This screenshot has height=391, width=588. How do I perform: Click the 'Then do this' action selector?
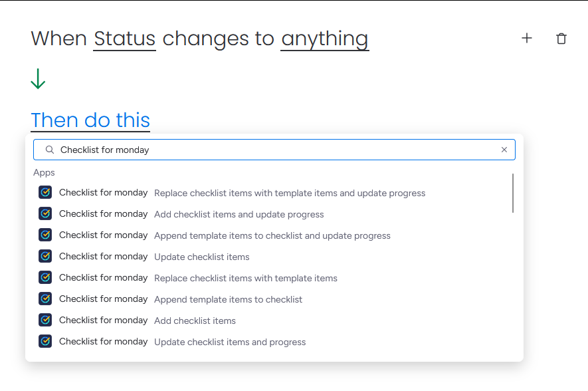(x=90, y=120)
